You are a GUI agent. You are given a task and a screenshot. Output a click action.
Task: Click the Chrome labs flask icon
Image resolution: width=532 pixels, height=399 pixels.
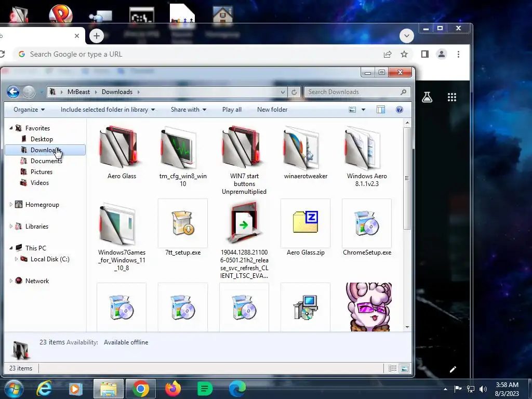427,97
